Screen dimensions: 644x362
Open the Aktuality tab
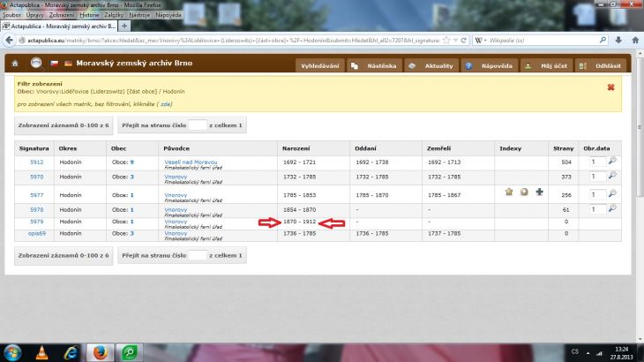(431, 65)
